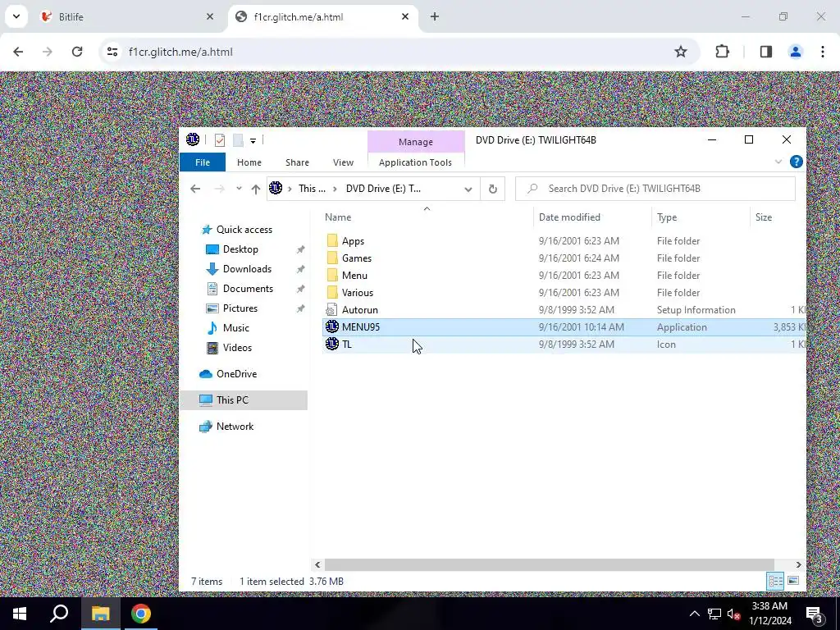Sort by Date modified column
Viewport: 840px width, 630px height.
[592, 217]
